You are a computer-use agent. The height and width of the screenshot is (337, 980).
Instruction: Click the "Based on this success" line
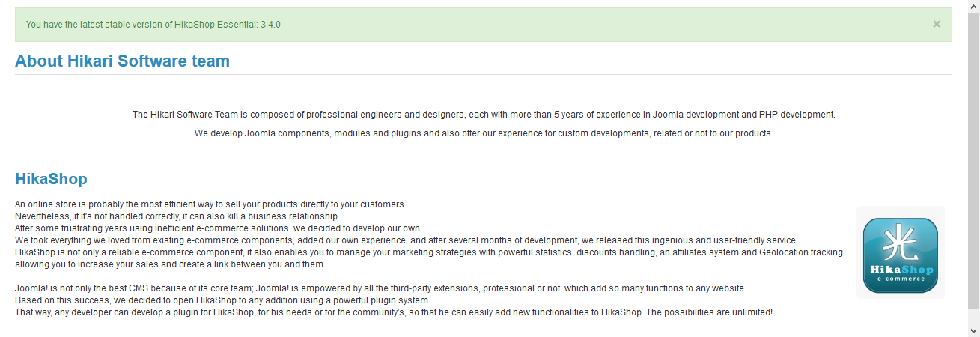coord(222,300)
